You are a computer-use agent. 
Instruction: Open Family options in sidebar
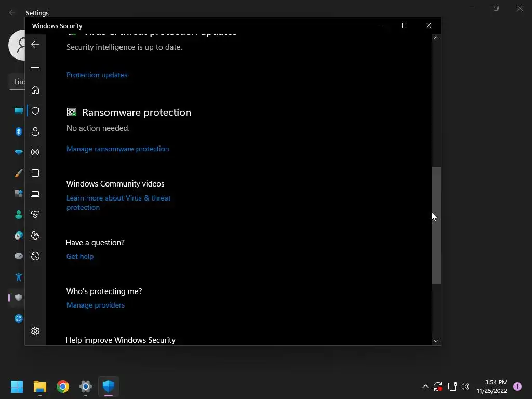click(x=35, y=235)
